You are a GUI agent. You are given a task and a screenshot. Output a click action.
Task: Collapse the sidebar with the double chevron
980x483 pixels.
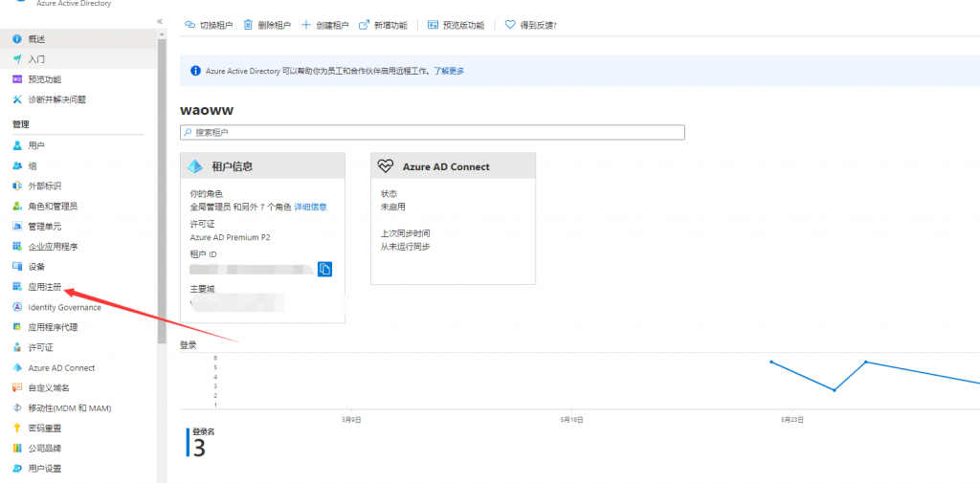pos(160,21)
